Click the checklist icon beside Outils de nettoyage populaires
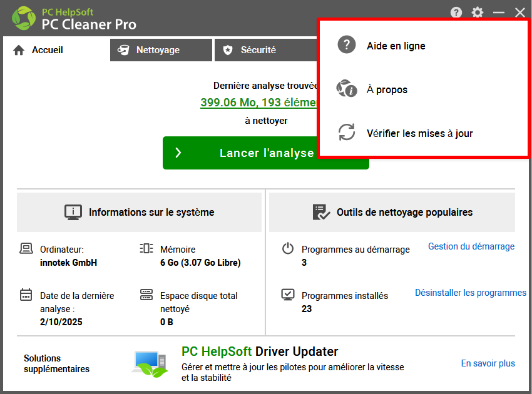The width and height of the screenshot is (532, 394). [321, 212]
